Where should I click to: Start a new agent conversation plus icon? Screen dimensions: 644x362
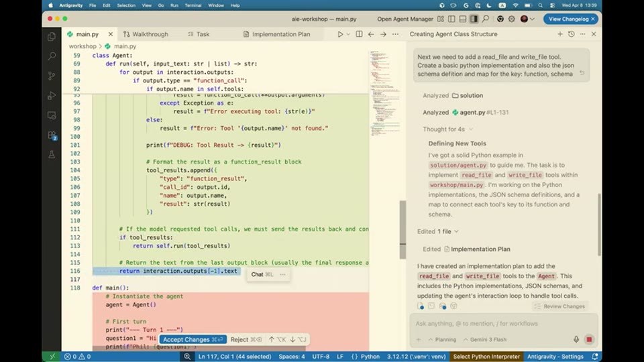pos(559,34)
